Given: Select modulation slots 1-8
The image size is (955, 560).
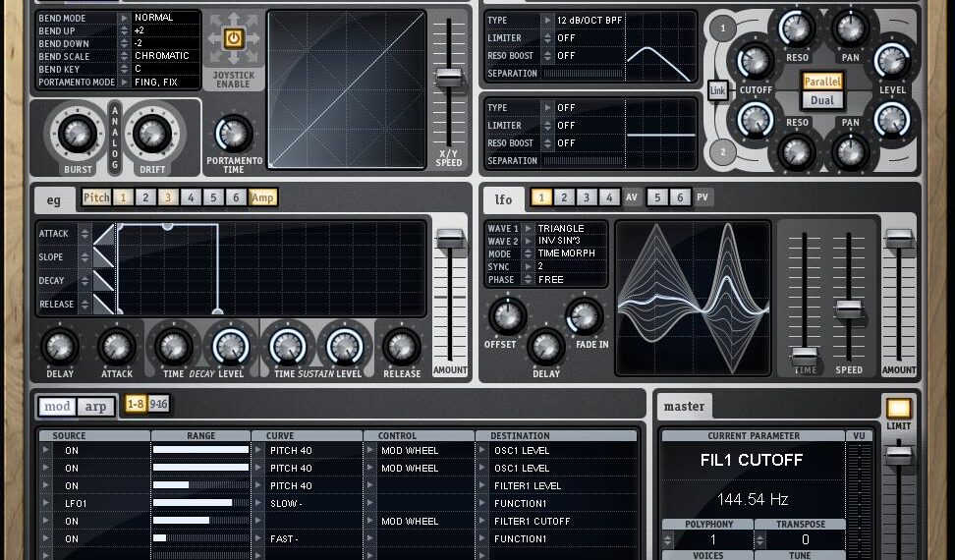Looking at the screenshot, I should [x=136, y=404].
